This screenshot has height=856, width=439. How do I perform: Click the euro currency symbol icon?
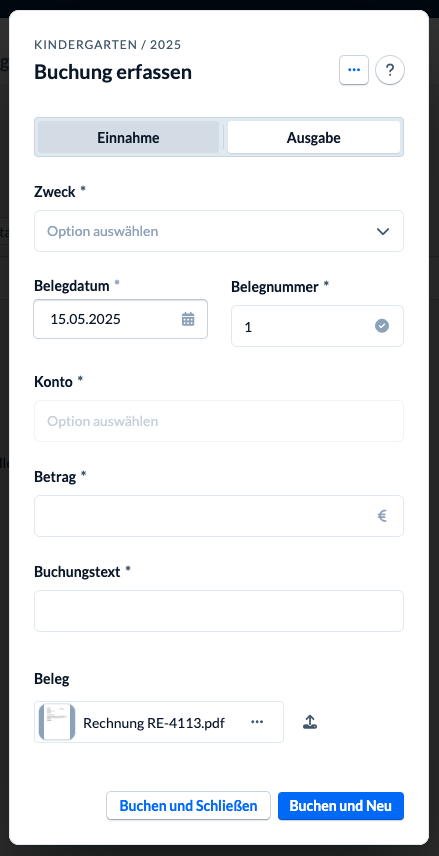coord(382,516)
